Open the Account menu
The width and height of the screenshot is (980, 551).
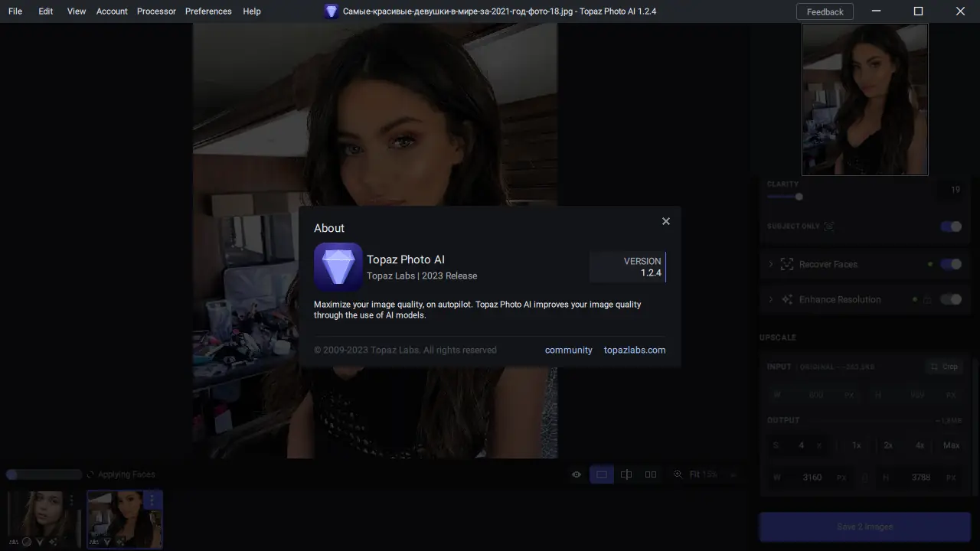click(x=112, y=11)
